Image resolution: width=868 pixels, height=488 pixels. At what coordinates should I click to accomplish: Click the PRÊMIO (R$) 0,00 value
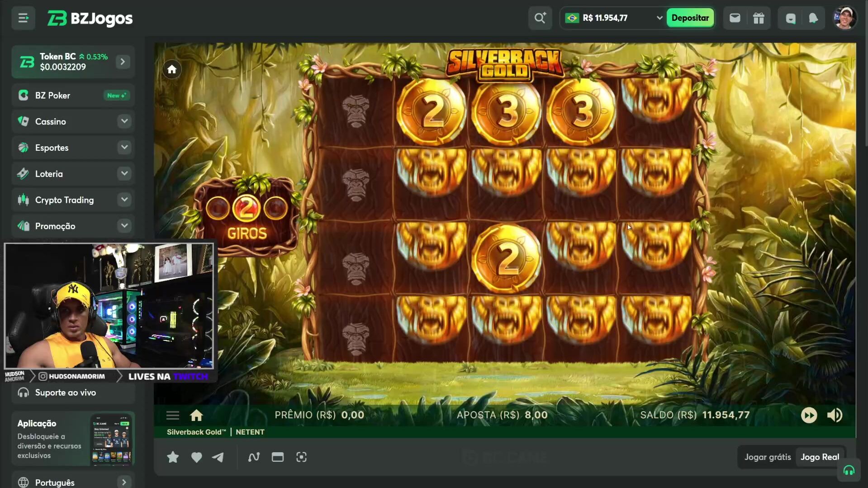319,415
